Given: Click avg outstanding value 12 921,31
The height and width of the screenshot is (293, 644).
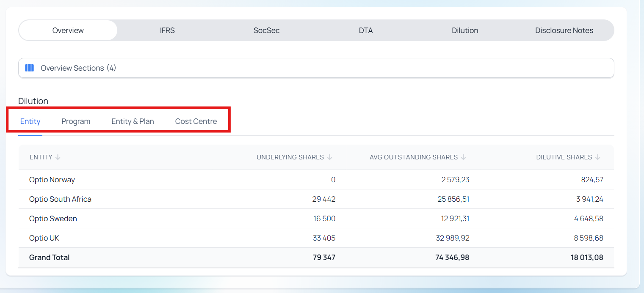Looking at the screenshot, I should pos(455,219).
